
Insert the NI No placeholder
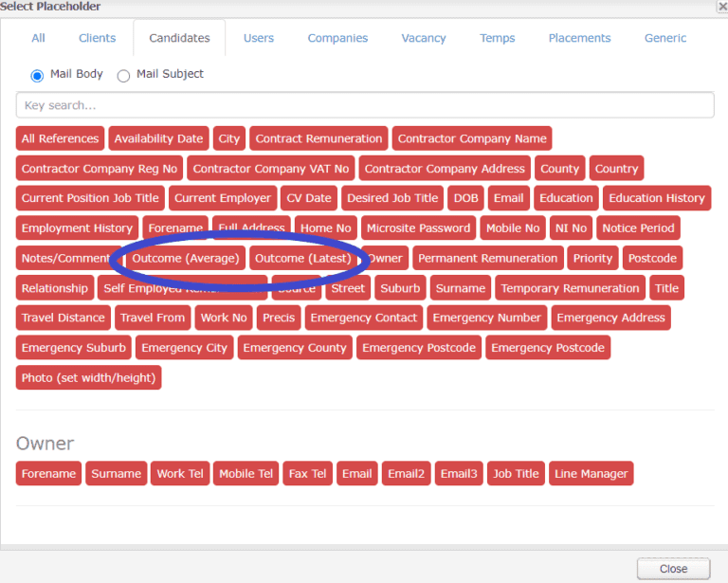(x=571, y=228)
